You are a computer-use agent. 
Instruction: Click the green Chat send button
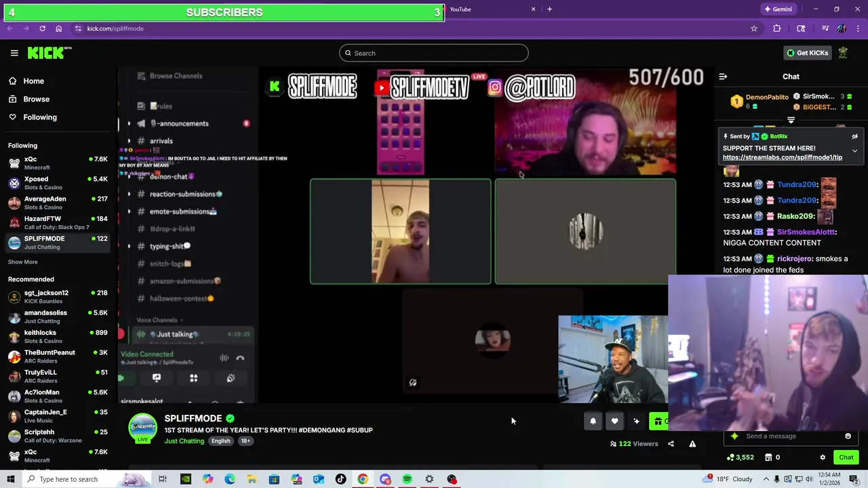click(x=846, y=457)
